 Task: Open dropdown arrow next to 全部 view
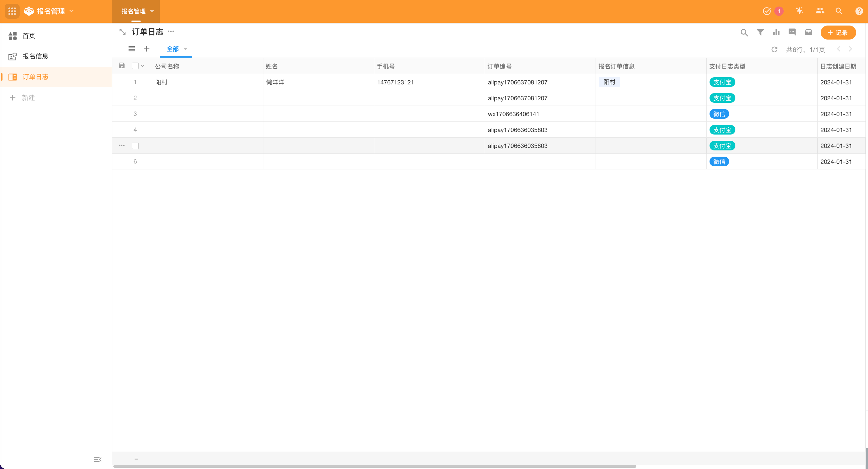coord(185,49)
